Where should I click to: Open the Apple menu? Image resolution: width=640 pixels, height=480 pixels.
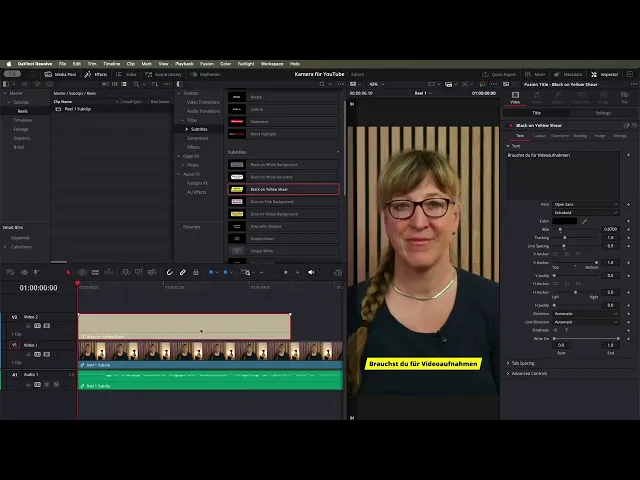click(x=9, y=64)
